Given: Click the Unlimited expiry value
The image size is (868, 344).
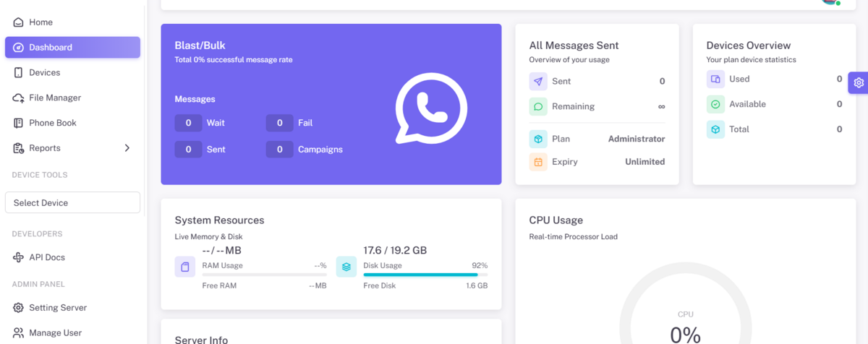Looking at the screenshot, I should 645,162.
